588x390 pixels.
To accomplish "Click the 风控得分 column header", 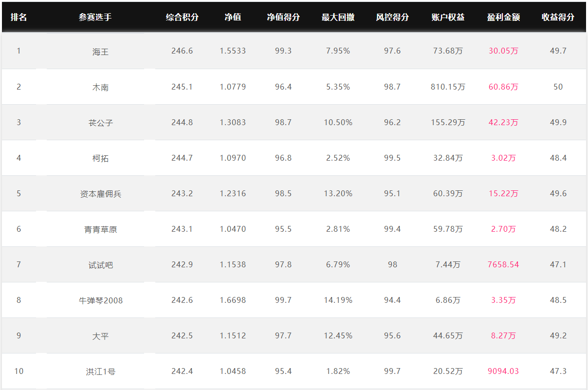I will point(392,17).
